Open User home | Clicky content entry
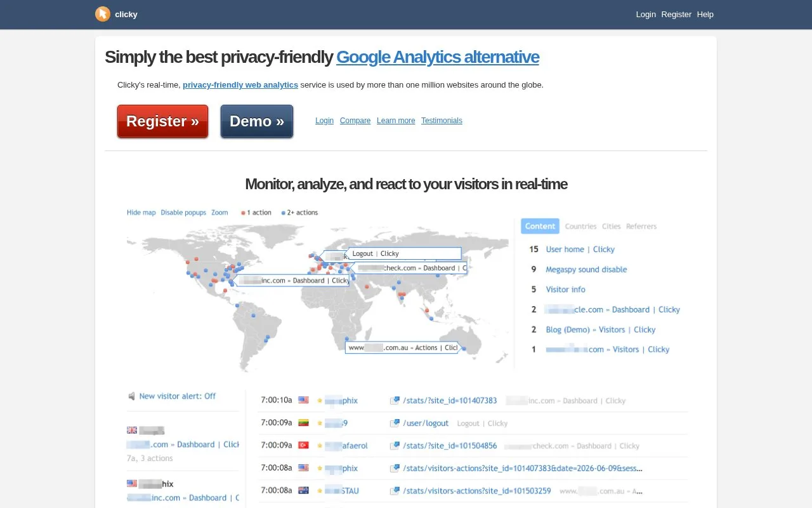Viewport: 812px width, 508px height. [x=580, y=250]
